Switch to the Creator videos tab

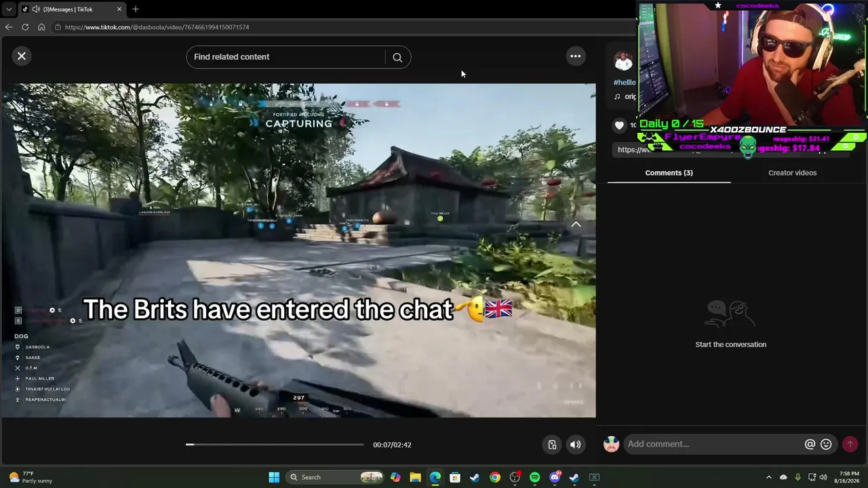[x=792, y=173]
